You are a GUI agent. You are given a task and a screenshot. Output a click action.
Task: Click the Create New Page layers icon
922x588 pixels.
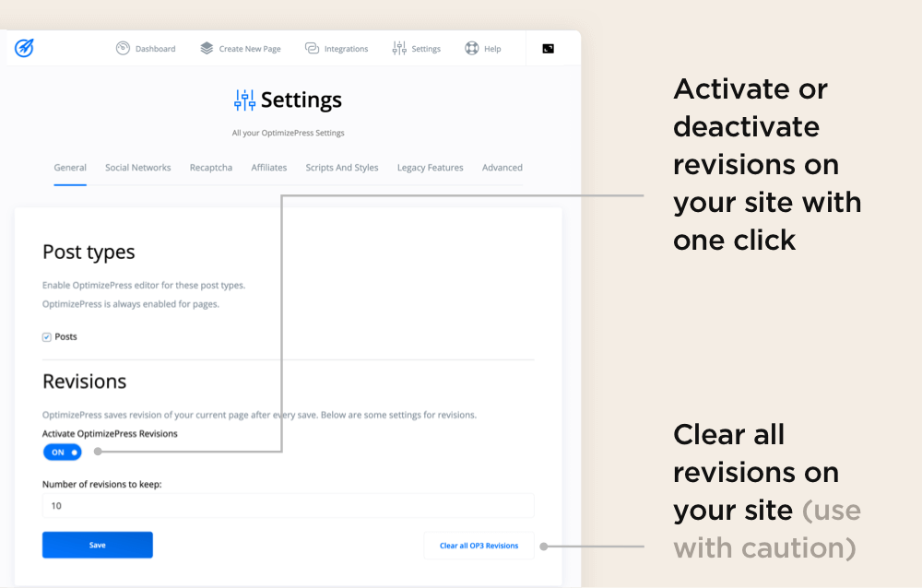(207, 48)
